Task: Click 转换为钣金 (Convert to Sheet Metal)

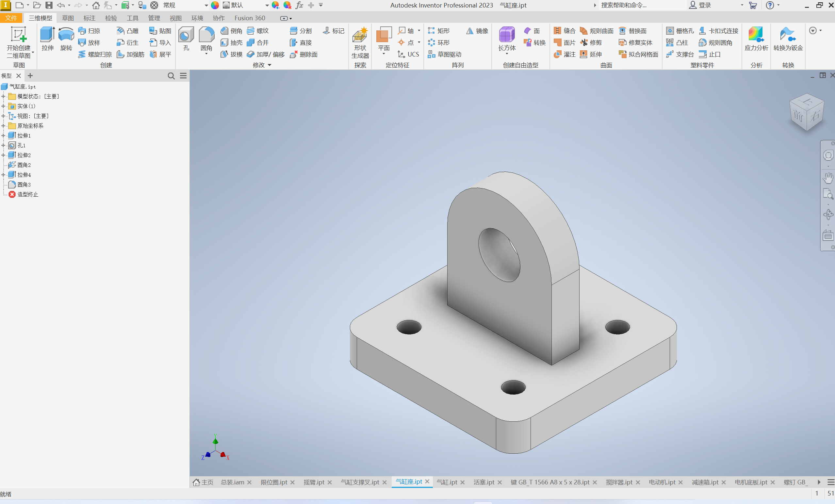Action: click(x=788, y=39)
